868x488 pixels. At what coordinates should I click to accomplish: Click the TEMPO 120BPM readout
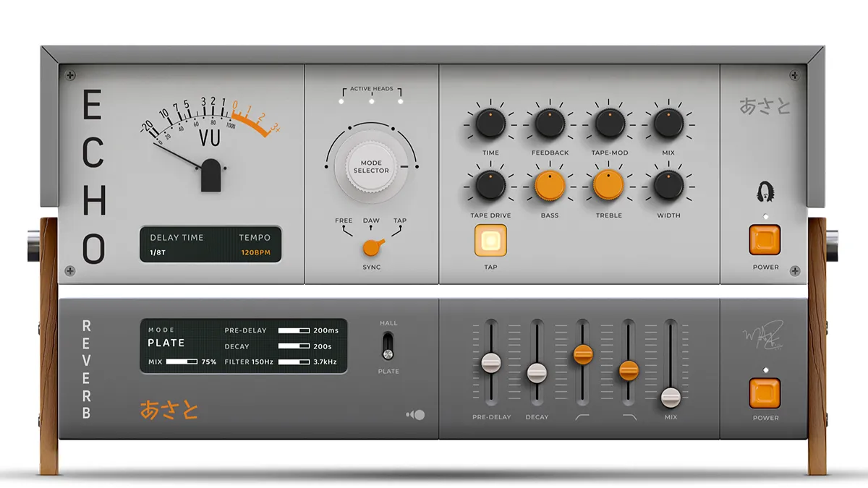click(255, 253)
